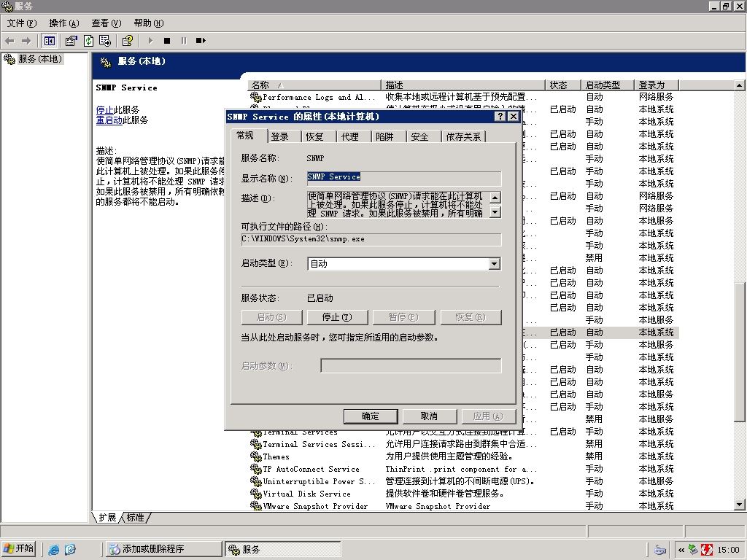Switch to 标准 (Standard) view tab
Screen dimensions: 747x560
pos(136,517)
